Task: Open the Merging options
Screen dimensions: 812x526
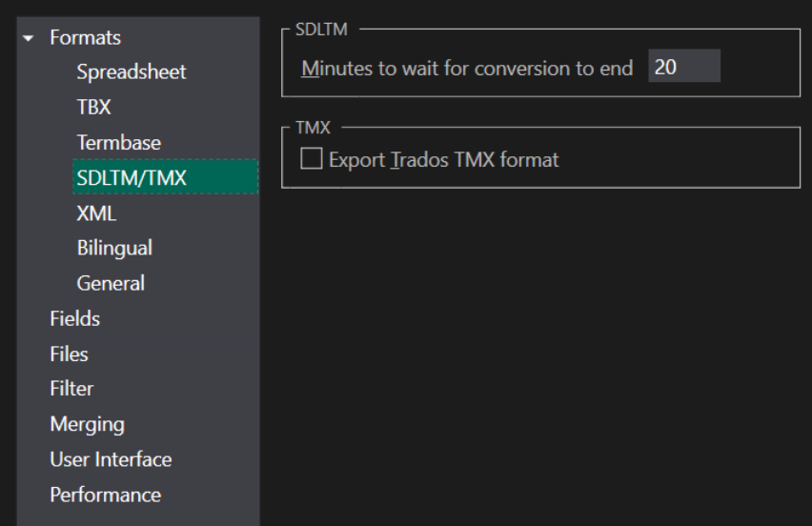Action: pyautogui.click(x=87, y=424)
